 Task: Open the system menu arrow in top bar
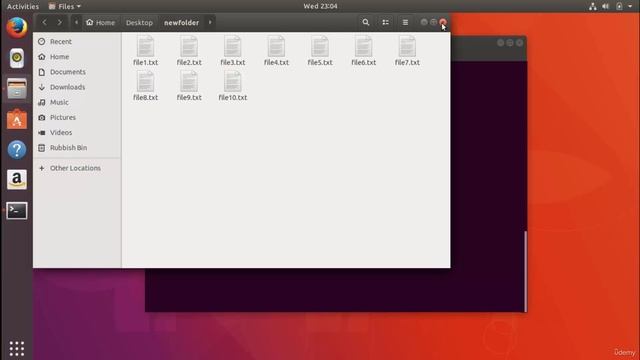[630, 6]
